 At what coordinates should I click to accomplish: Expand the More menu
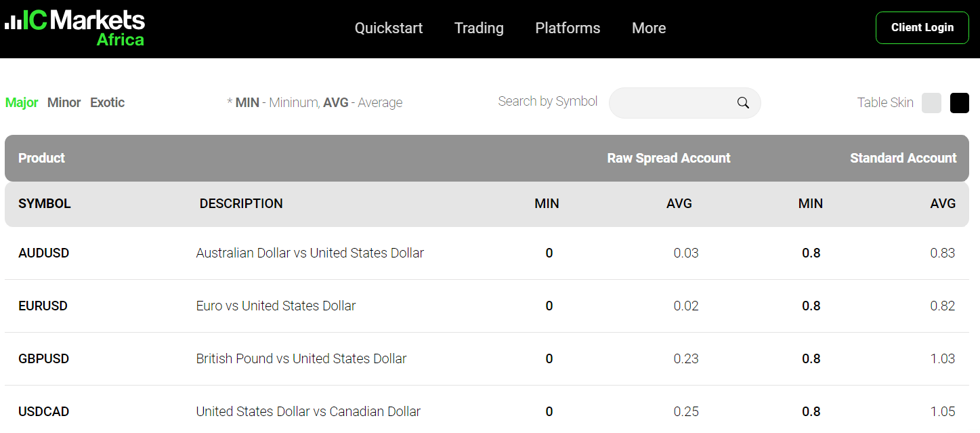click(x=649, y=28)
